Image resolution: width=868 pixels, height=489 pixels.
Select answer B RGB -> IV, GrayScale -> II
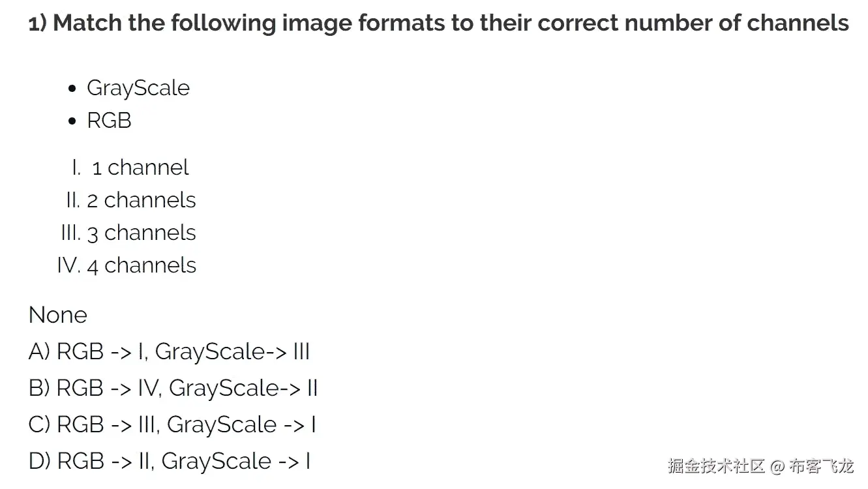pos(173,388)
